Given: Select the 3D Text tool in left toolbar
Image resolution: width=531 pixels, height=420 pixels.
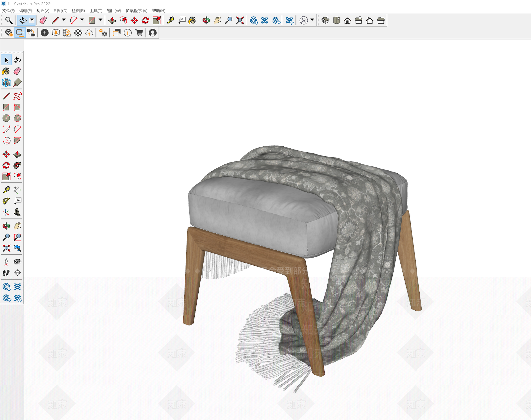Looking at the screenshot, I should click(17, 212).
